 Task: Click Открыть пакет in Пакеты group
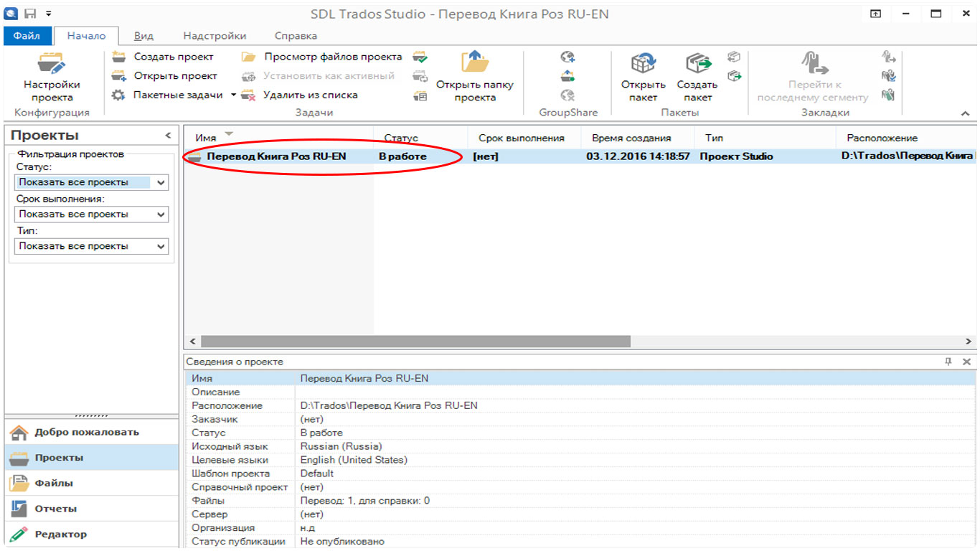pyautogui.click(x=644, y=77)
